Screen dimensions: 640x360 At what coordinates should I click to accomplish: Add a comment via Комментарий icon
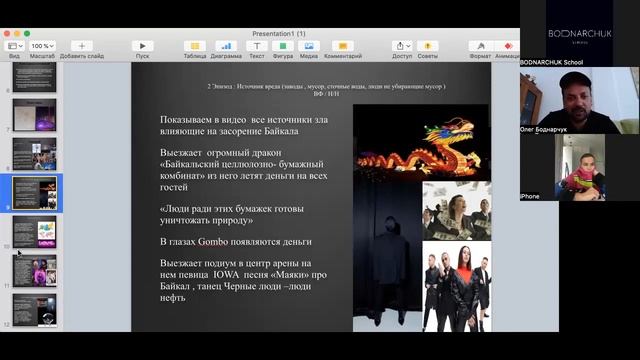coord(343,46)
